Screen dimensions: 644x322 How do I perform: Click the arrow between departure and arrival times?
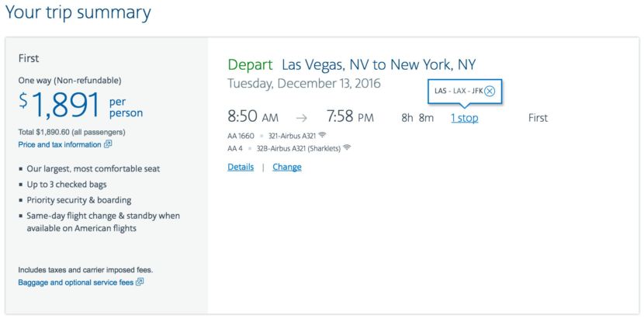pyautogui.click(x=302, y=118)
